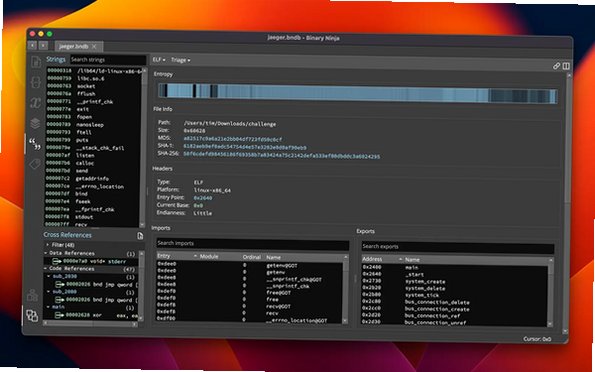Viewport: 595px width, 372px height.
Task: Open the Types sidebar icon with braces
Action: click(36, 82)
